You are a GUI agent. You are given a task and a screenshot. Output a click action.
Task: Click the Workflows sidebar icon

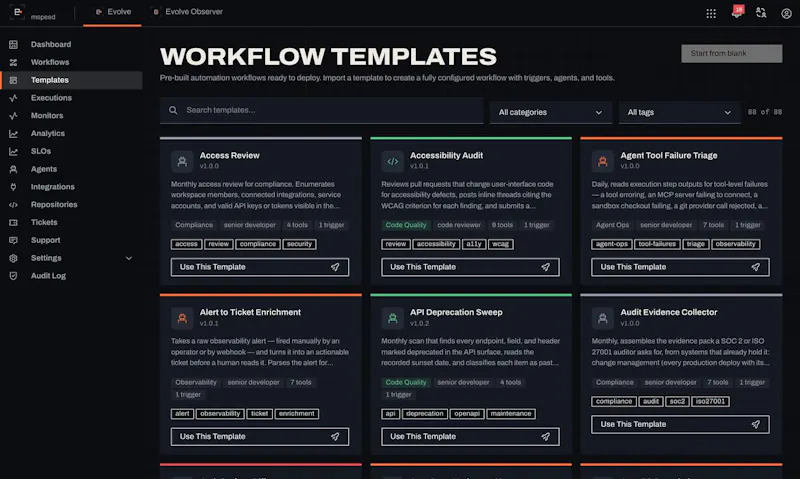[x=13, y=62]
